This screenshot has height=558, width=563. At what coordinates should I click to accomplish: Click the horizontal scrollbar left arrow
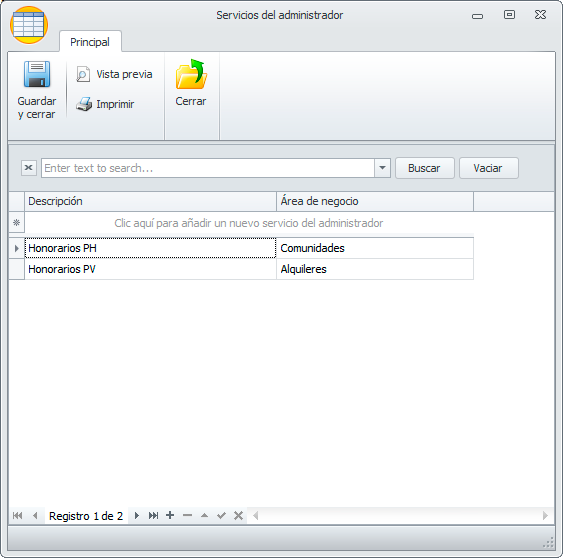(256, 516)
